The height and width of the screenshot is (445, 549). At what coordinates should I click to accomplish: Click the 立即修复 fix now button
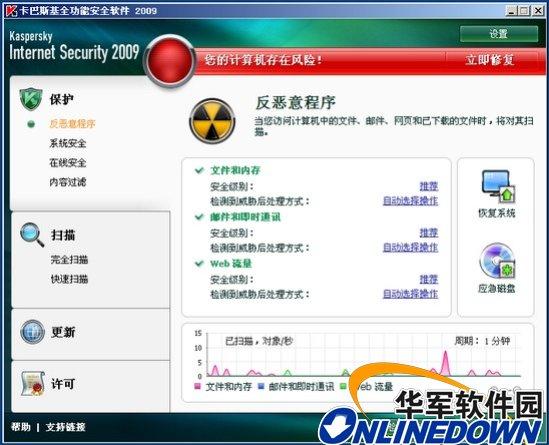point(489,60)
